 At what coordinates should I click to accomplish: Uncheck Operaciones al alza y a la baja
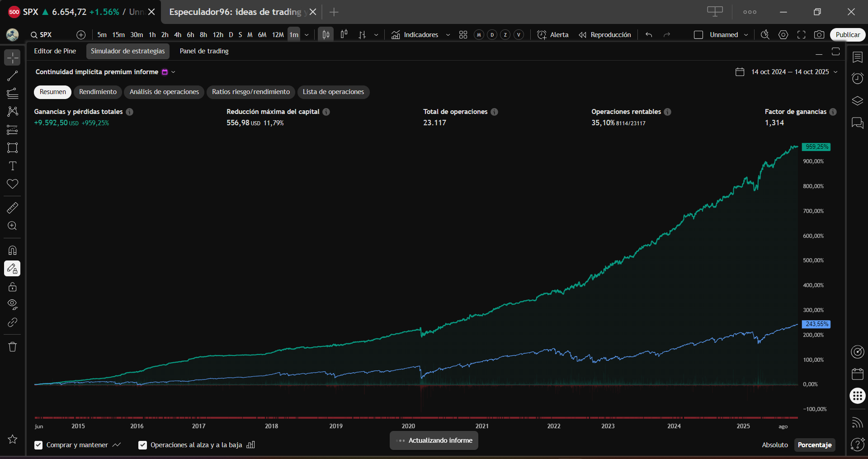point(142,445)
